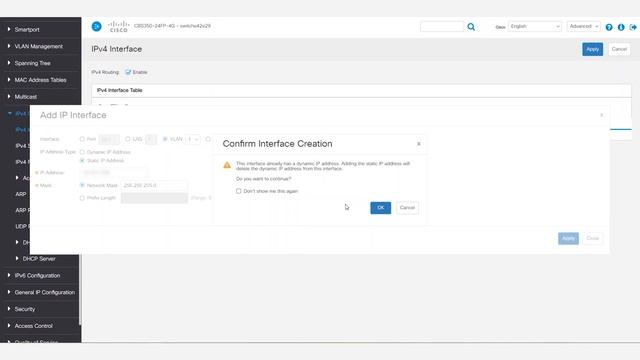Viewport: 640px width, 360px height.
Task: Click arrow next to MAC Address Tables
Action: point(9,80)
